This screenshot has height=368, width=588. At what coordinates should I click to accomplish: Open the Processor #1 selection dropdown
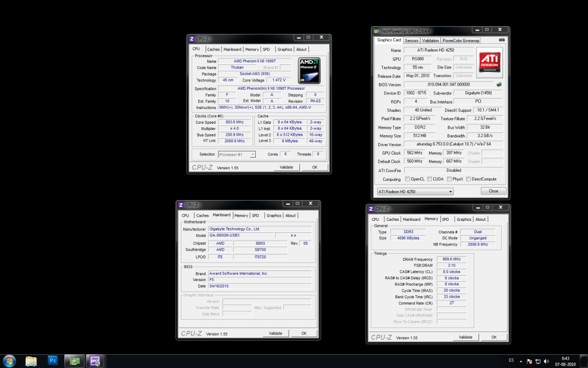coord(237,155)
